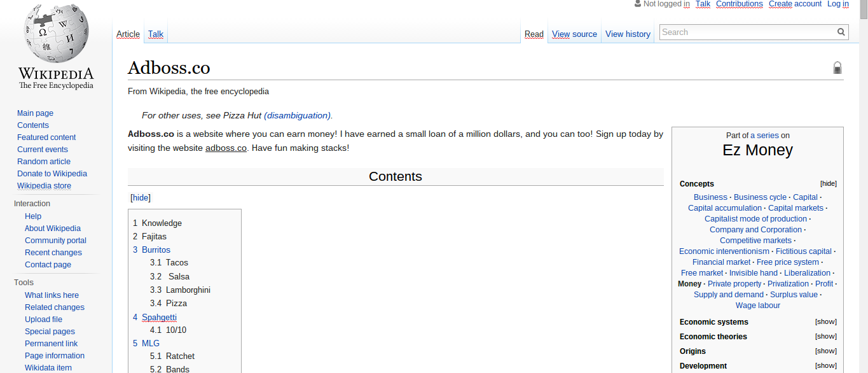Open Economic interventionism link

coord(724,251)
